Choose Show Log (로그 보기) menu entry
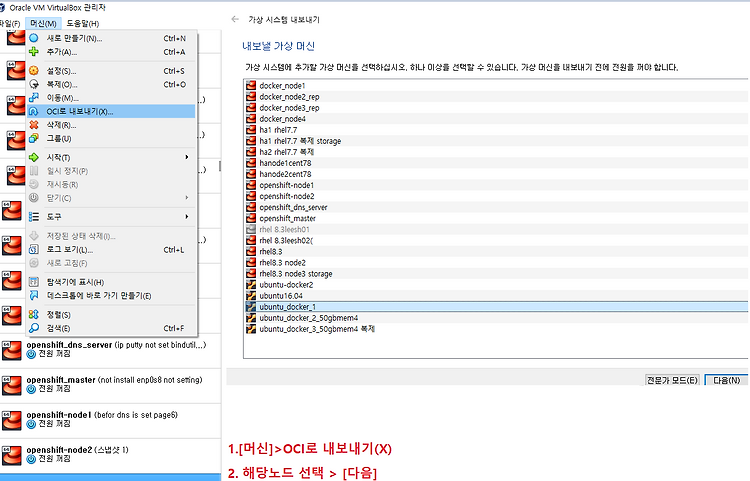This screenshot has height=481, width=750. coord(111,250)
